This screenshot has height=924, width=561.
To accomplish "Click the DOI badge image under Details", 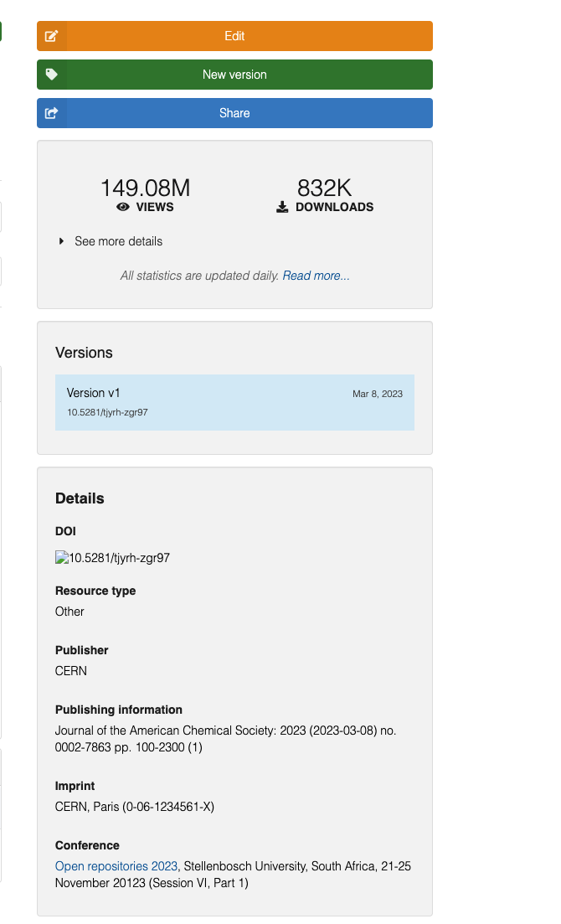I will click(112, 557).
